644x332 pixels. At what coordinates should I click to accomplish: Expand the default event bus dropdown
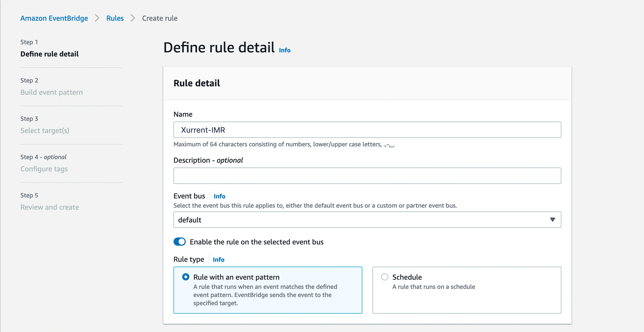360,220
